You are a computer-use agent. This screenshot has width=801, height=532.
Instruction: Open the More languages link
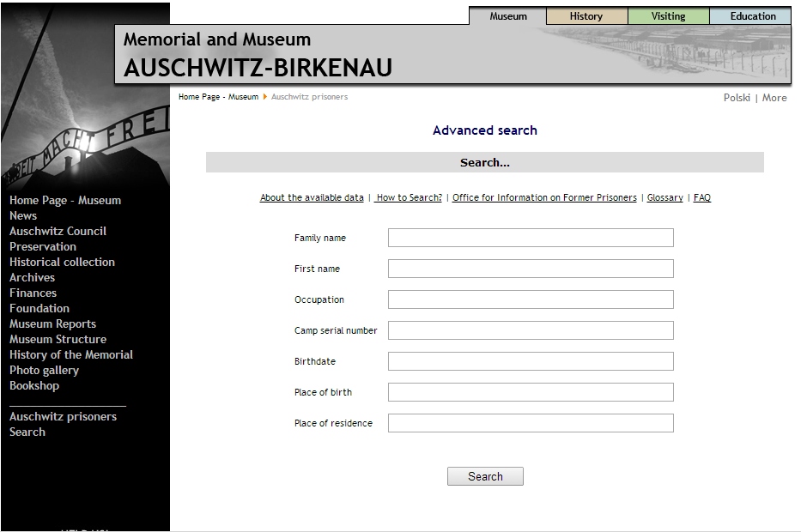point(774,98)
